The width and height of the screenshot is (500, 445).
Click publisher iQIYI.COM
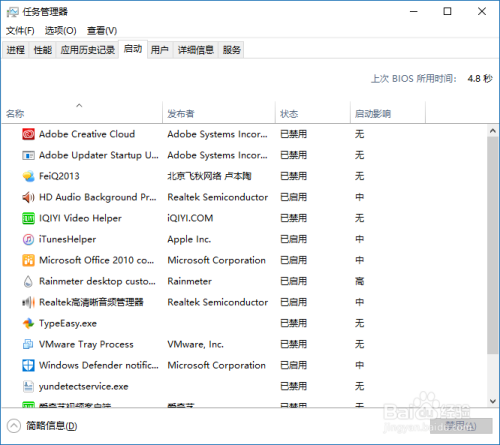tap(190, 218)
